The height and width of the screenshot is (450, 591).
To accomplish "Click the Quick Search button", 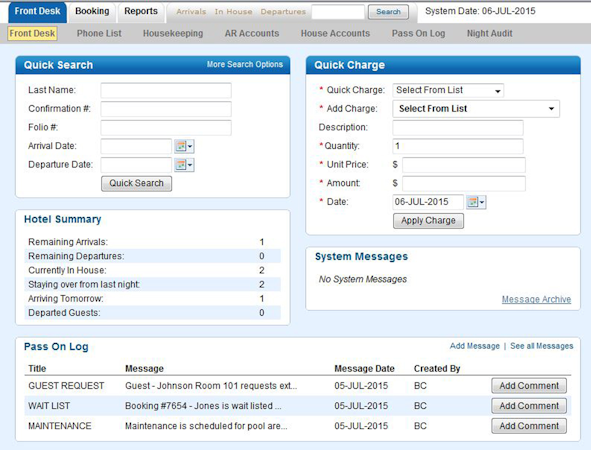I will tap(136, 184).
